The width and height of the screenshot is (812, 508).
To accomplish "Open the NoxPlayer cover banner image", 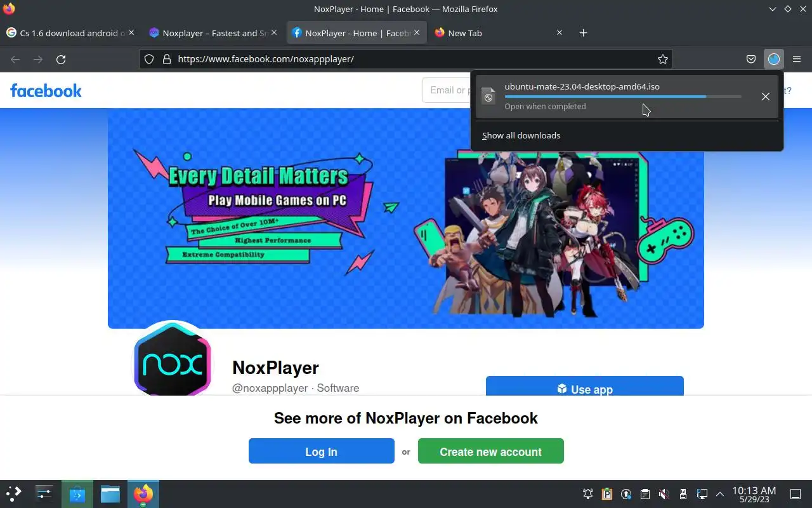I will tap(406, 219).
